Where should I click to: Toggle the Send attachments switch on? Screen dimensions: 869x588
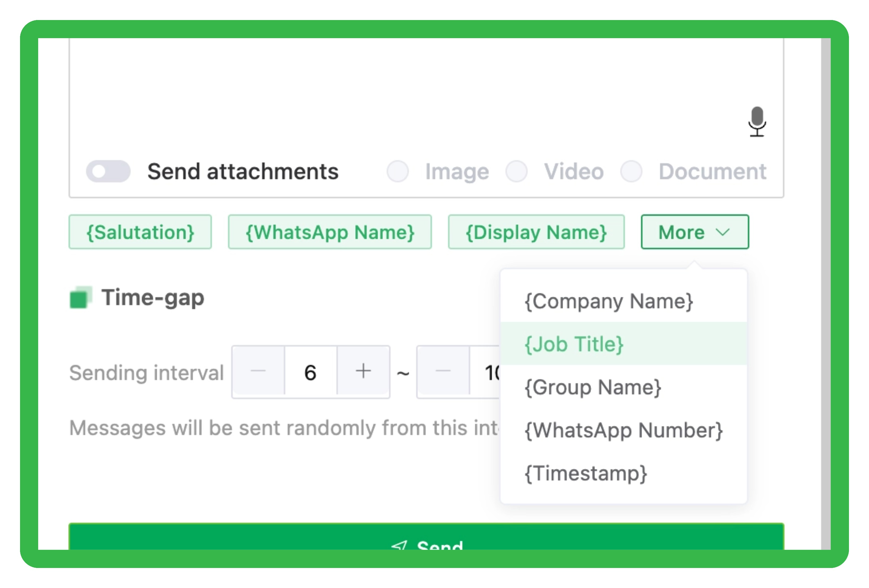(x=108, y=171)
